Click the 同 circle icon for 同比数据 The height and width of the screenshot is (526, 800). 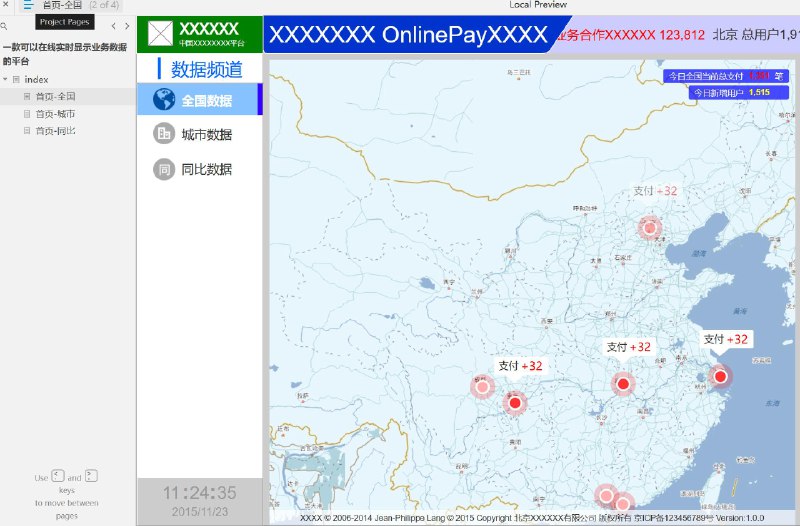pyautogui.click(x=164, y=169)
